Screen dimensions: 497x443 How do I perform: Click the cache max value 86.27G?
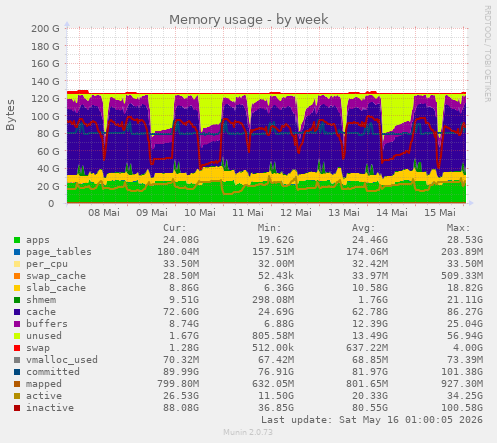coord(465,312)
